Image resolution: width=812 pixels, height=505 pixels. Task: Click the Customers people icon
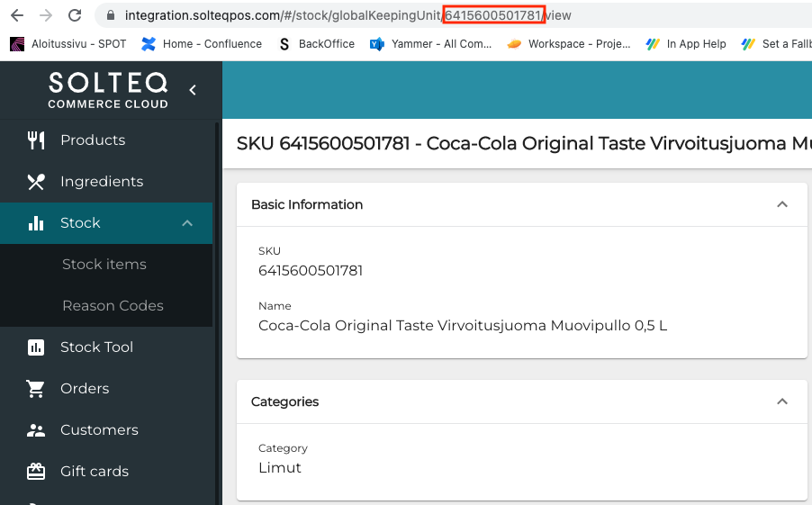(36, 430)
